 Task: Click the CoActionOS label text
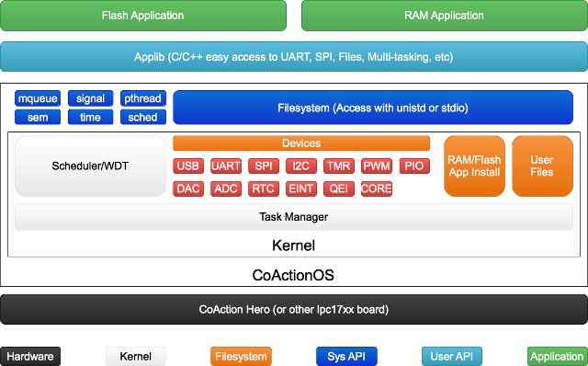point(293,275)
